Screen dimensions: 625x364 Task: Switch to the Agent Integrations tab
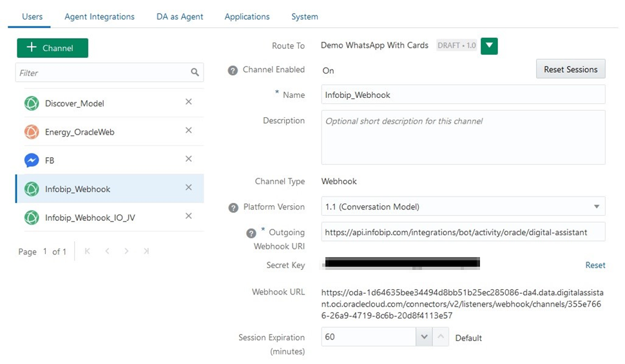pyautogui.click(x=99, y=17)
